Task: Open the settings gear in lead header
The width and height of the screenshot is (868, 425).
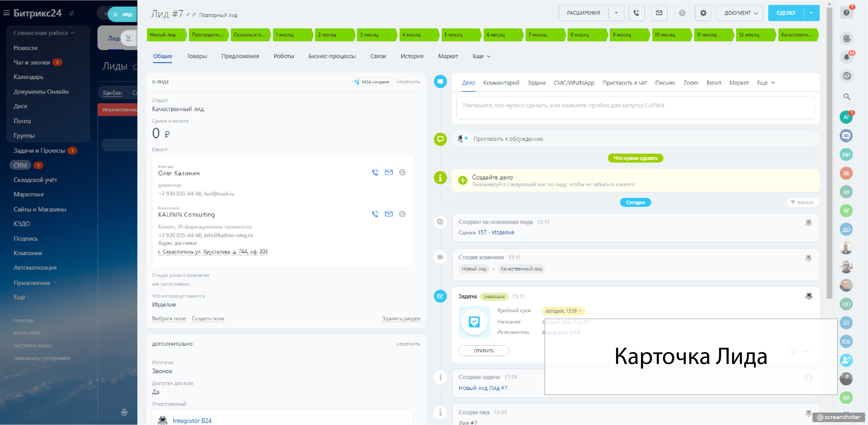Action: point(703,13)
